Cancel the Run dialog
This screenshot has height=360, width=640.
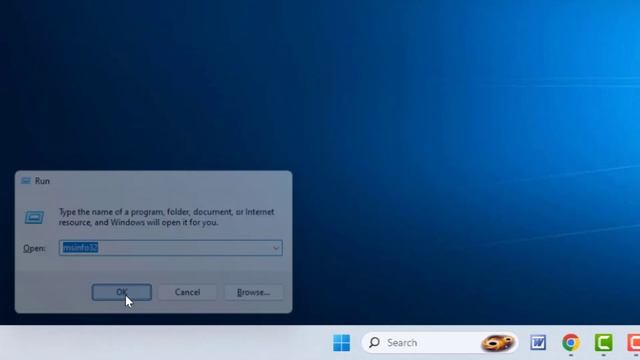pos(187,292)
